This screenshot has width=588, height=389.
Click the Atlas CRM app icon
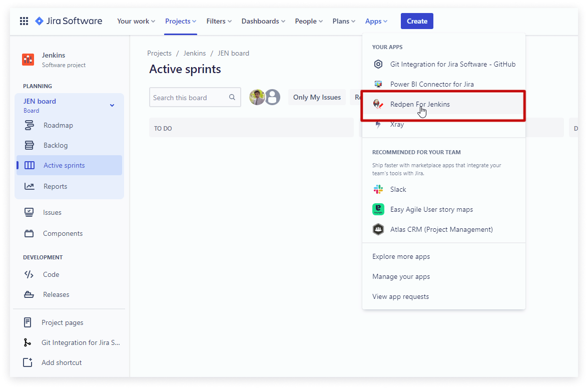pos(378,229)
